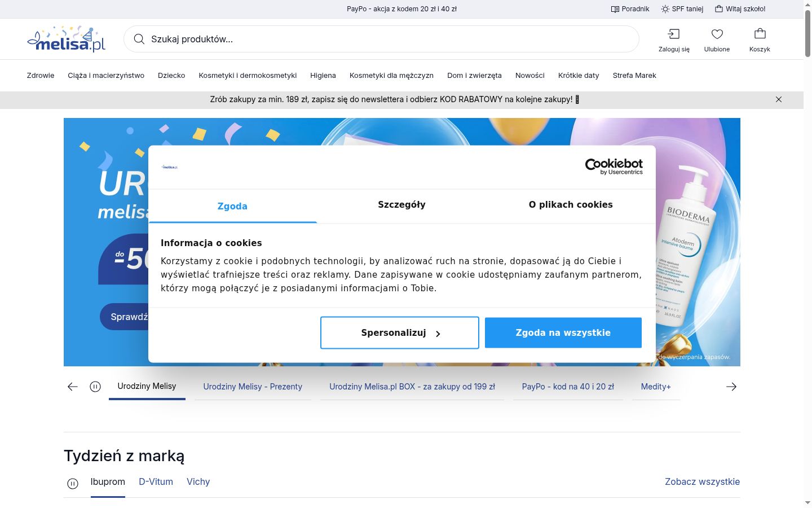Select Urodziny Melisy - Prezenty slide tab

253,387
